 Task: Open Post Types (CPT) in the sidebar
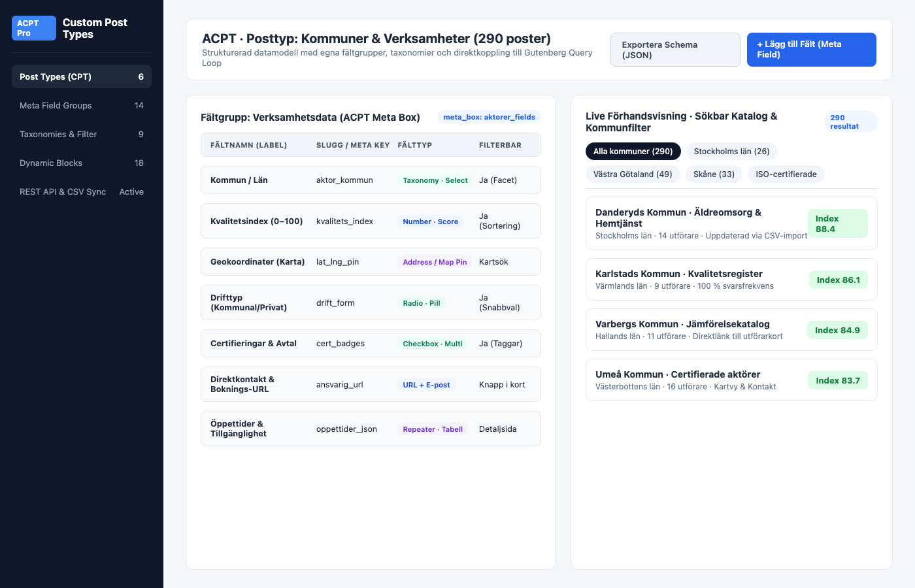[x=82, y=76]
